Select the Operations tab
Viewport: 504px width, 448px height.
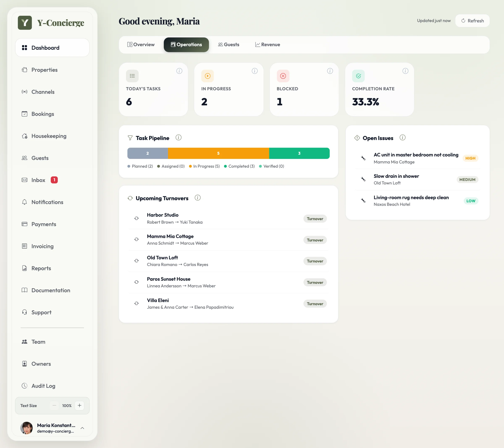186,45
